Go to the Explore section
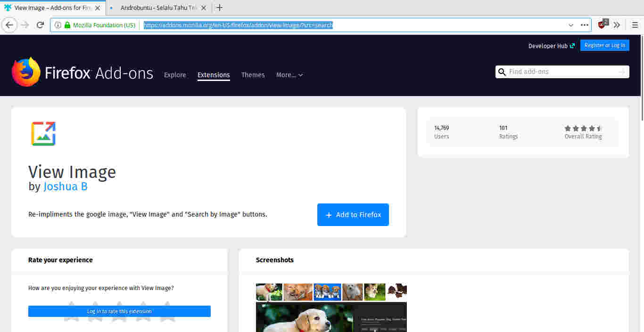The height and width of the screenshot is (332, 644). pos(175,75)
